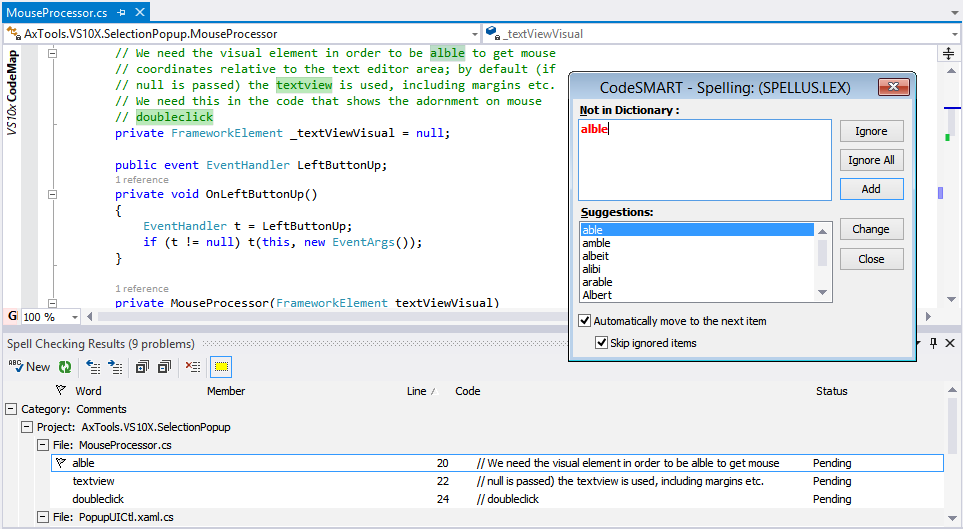
Task: Select the 'textview' result row
Action: (x=497, y=481)
